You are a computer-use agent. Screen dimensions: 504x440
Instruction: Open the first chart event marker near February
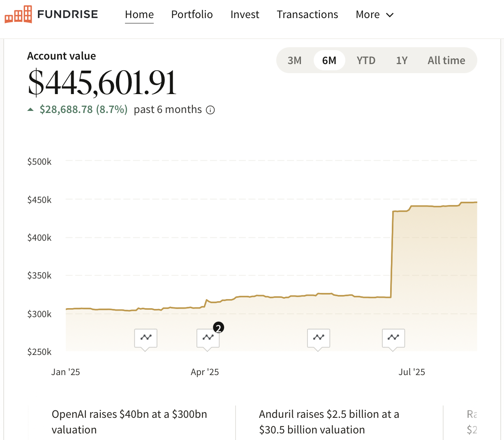[146, 338]
